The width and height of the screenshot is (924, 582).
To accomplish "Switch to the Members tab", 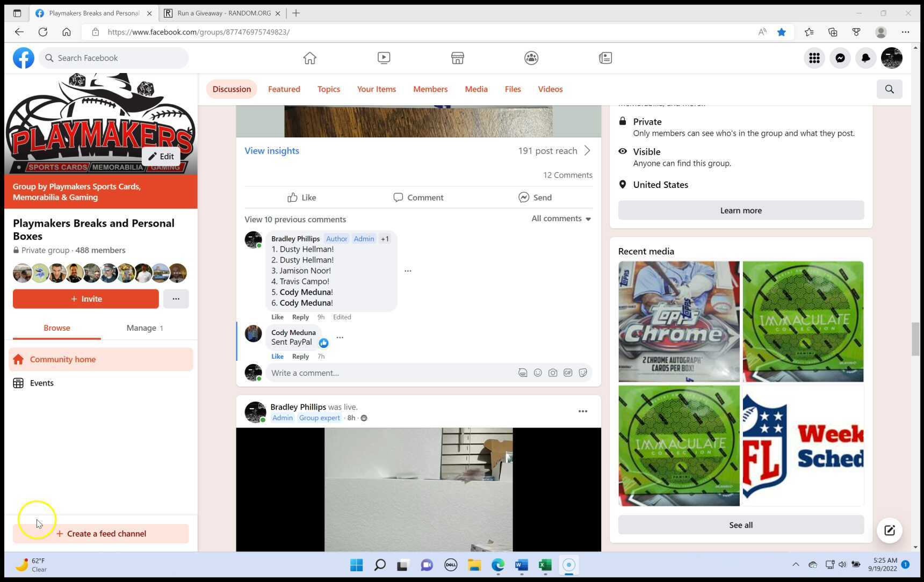I will pyautogui.click(x=430, y=89).
